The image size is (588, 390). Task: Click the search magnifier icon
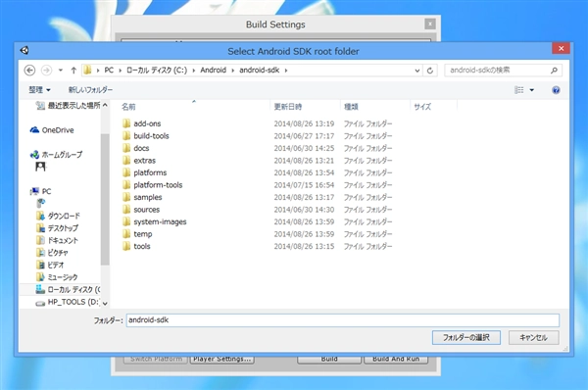click(x=554, y=71)
